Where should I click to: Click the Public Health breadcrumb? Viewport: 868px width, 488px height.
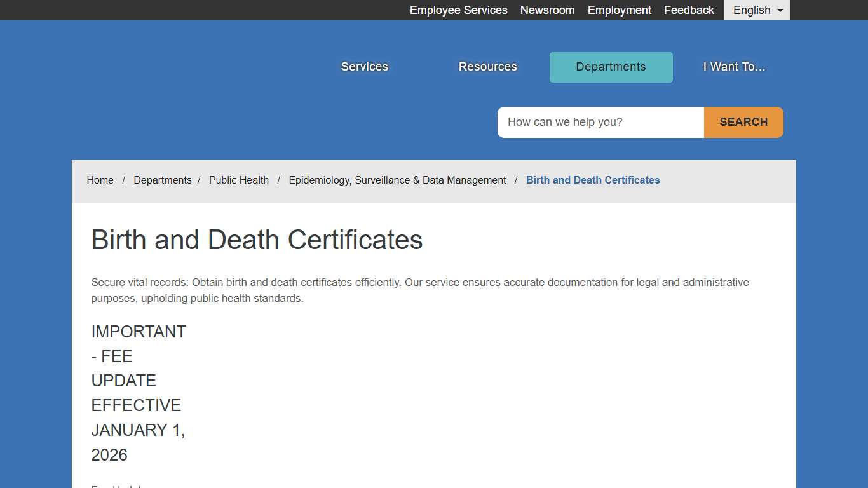pyautogui.click(x=239, y=180)
